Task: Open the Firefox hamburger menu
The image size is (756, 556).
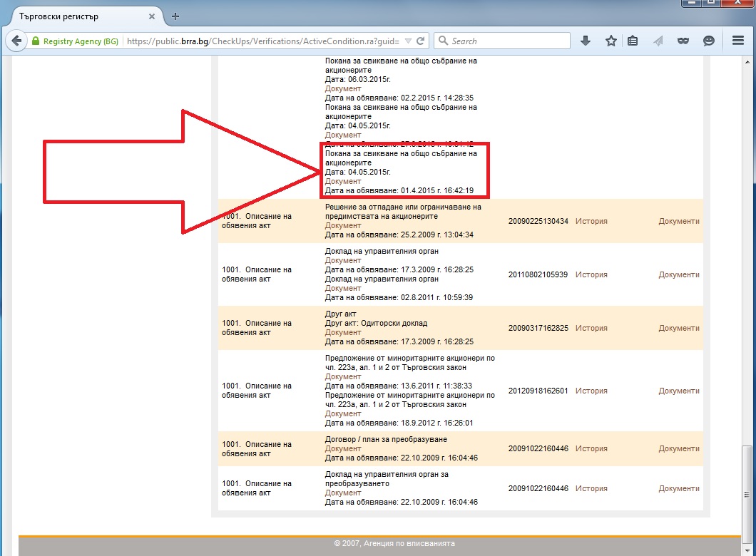Action: [x=738, y=41]
